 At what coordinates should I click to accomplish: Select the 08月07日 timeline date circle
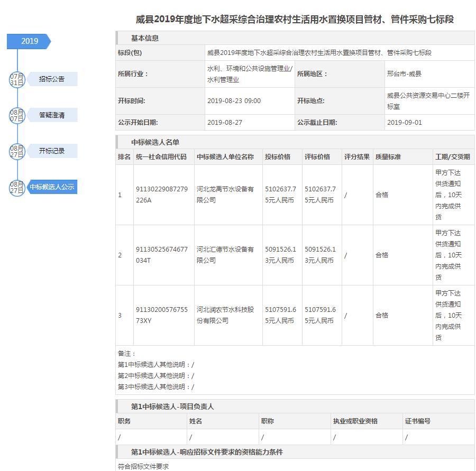point(17,115)
